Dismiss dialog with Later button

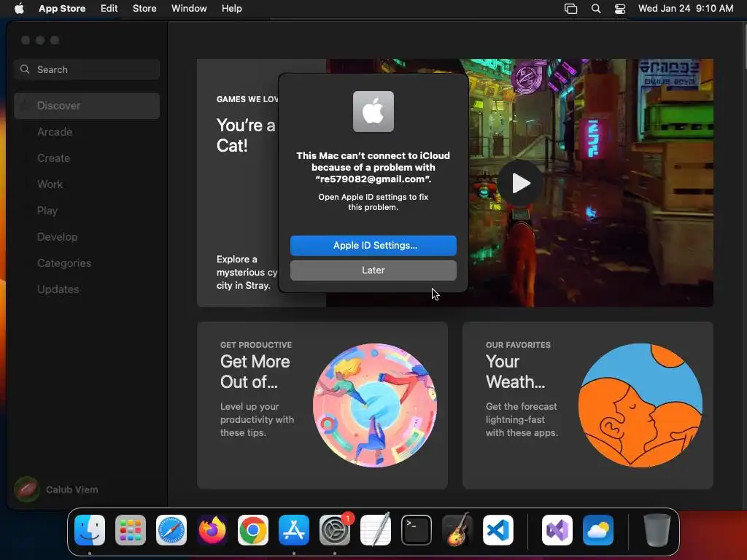coord(373,270)
